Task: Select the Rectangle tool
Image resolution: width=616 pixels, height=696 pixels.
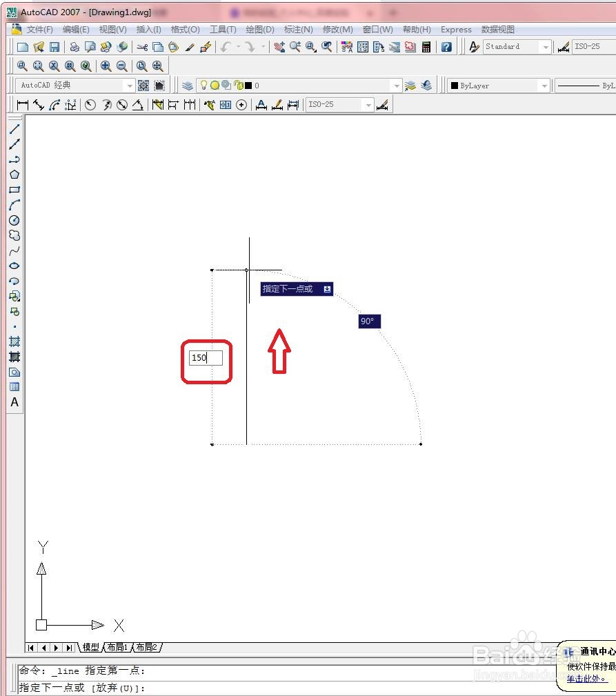Action: pyautogui.click(x=14, y=190)
